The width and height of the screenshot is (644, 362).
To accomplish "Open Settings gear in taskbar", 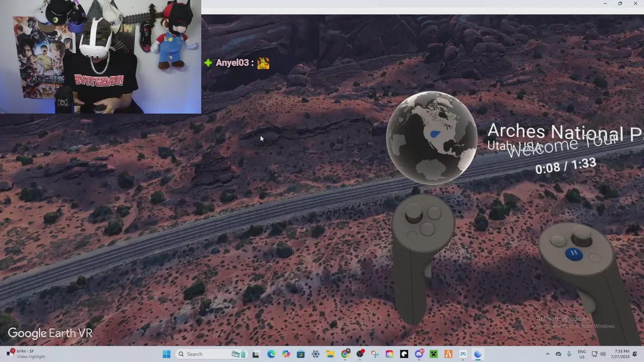I will point(315,354).
